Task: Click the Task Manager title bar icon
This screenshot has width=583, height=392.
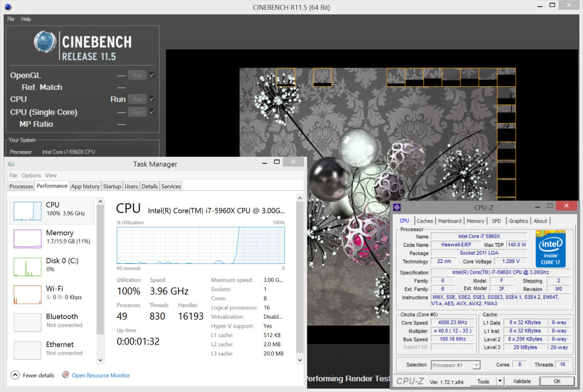Action: pyautogui.click(x=11, y=164)
